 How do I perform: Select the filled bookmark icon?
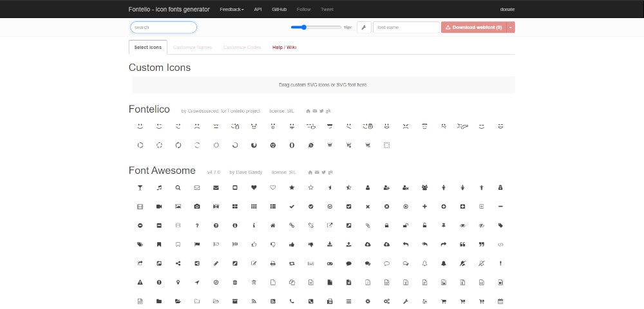[x=159, y=244]
